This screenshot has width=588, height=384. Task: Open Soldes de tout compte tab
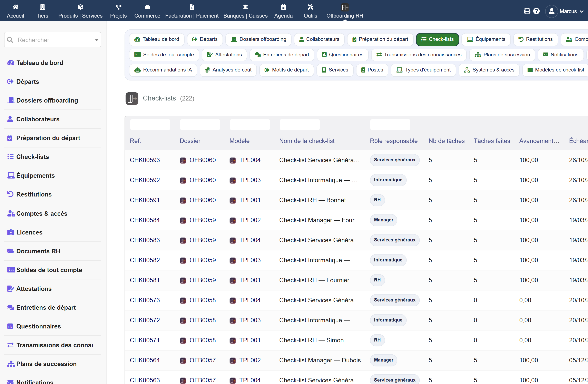(x=164, y=55)
